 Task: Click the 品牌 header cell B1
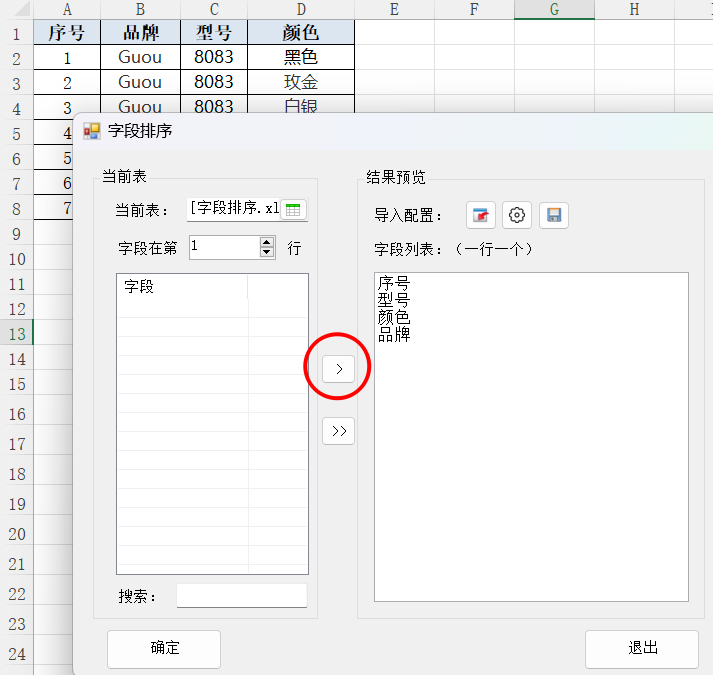click(141, 32)
